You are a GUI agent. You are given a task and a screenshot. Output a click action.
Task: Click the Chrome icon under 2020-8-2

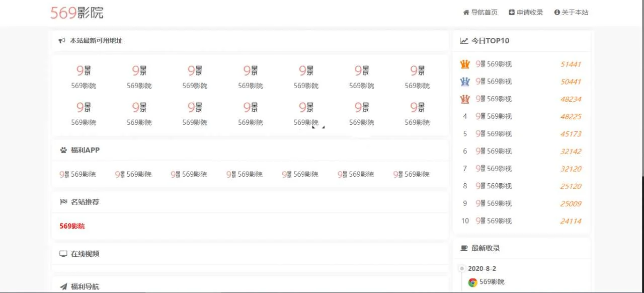pos(472,282)
